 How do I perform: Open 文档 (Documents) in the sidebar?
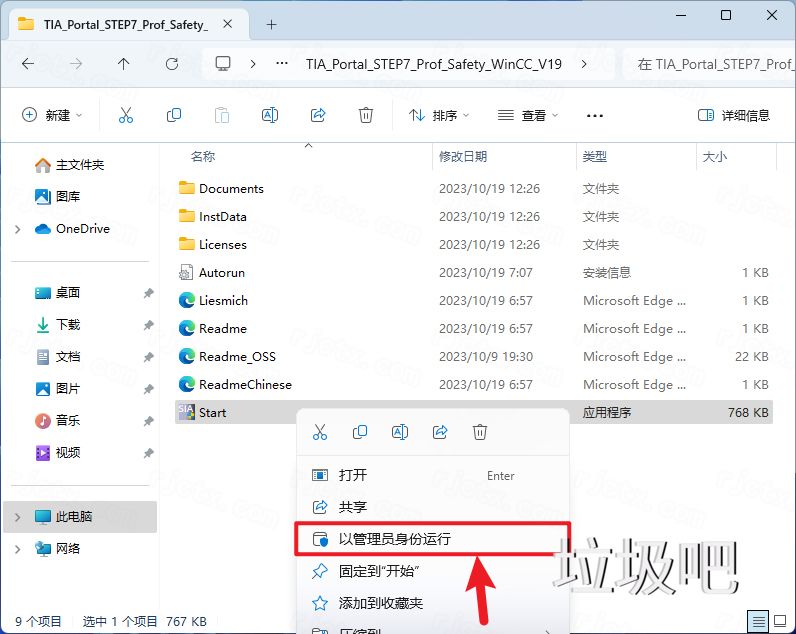(x=57, y=357)
